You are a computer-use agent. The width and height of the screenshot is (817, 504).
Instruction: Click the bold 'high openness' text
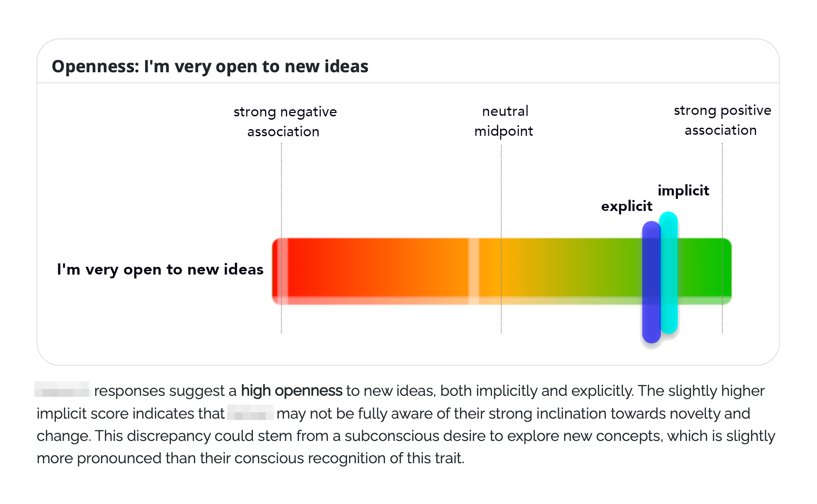(292, 390)
